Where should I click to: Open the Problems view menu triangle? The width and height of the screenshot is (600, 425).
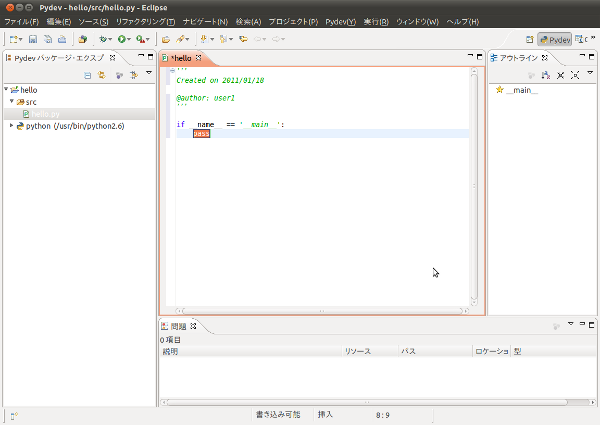click(x=571, y=324)
